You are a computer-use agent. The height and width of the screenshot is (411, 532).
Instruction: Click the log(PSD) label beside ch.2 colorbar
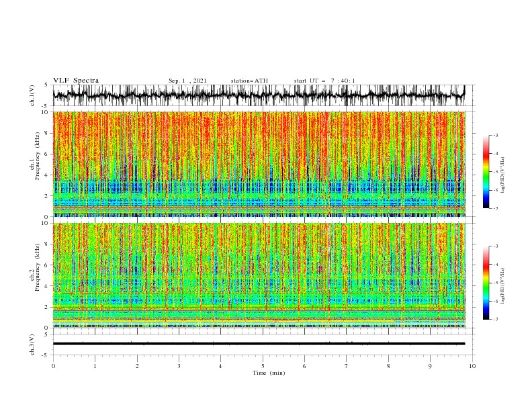pyautogui.click(x=502, y=286)
